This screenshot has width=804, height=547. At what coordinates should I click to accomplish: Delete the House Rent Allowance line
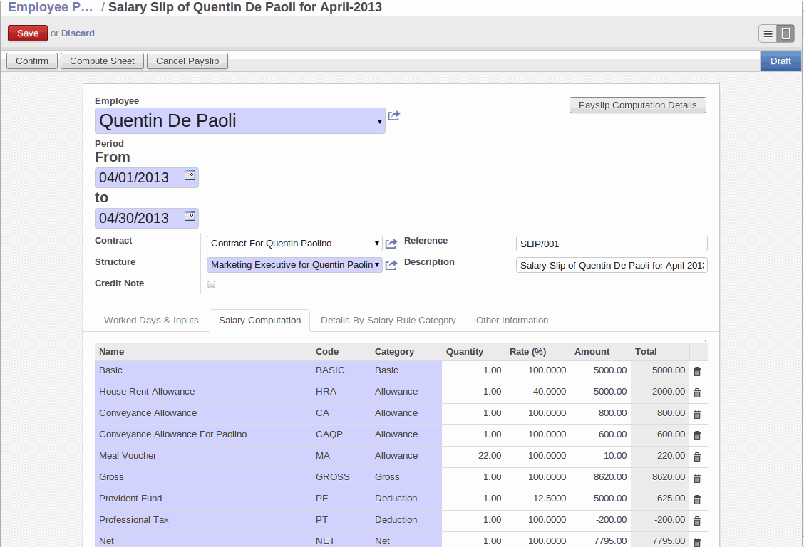tap(697, 392)
